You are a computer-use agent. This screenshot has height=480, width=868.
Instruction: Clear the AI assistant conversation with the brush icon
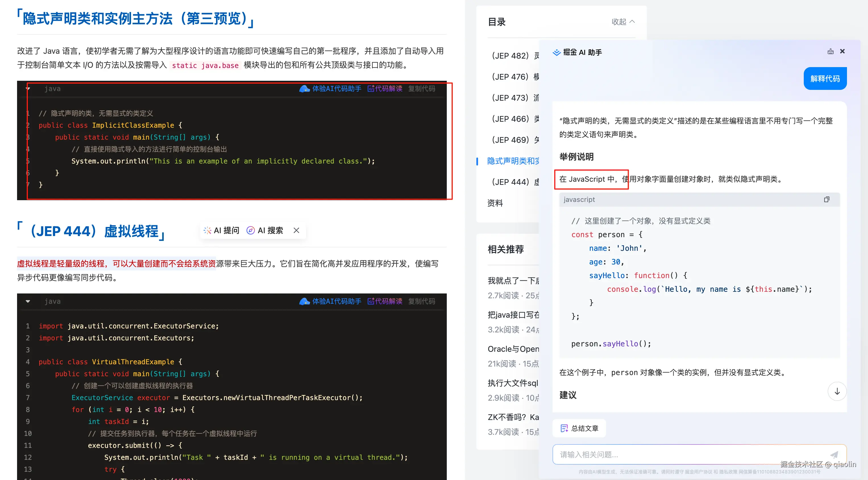click(x=830, y=51)
